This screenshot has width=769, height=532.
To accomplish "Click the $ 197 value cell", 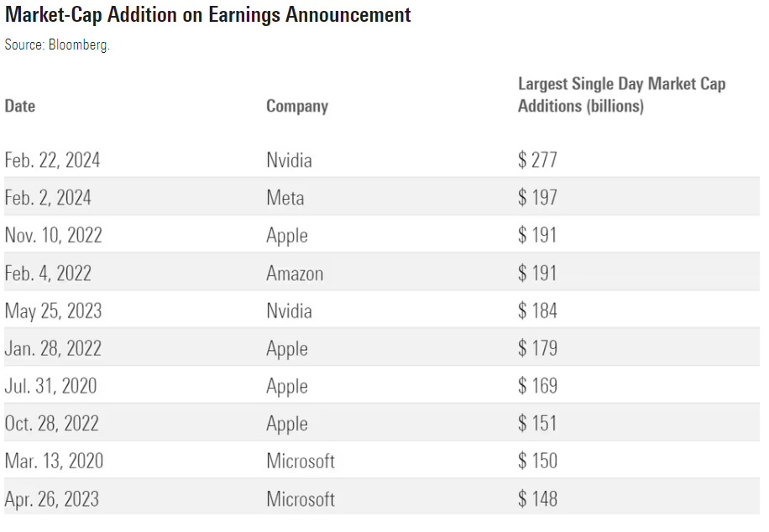I will click(x=537, y=198).
